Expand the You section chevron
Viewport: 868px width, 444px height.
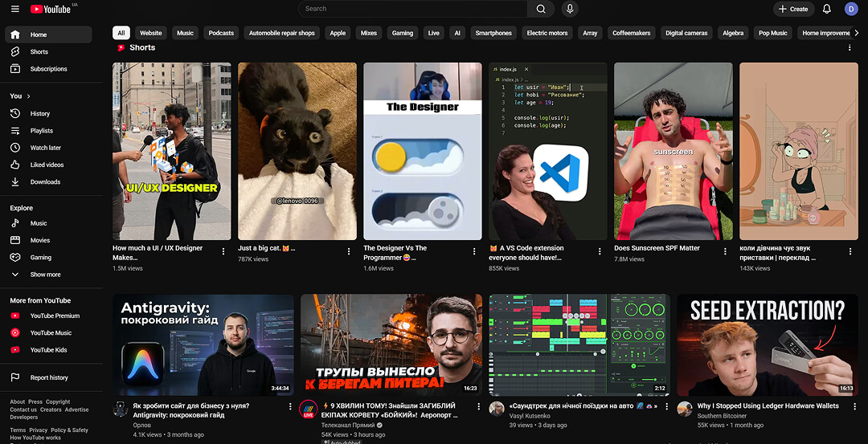point(28,96)
